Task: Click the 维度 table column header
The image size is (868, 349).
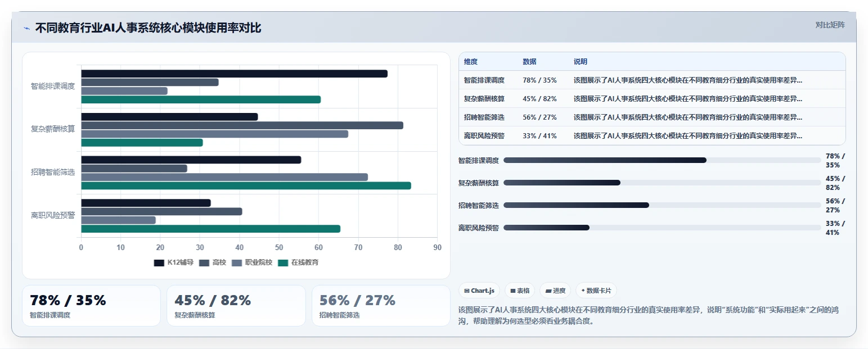Action: [471, 62]
